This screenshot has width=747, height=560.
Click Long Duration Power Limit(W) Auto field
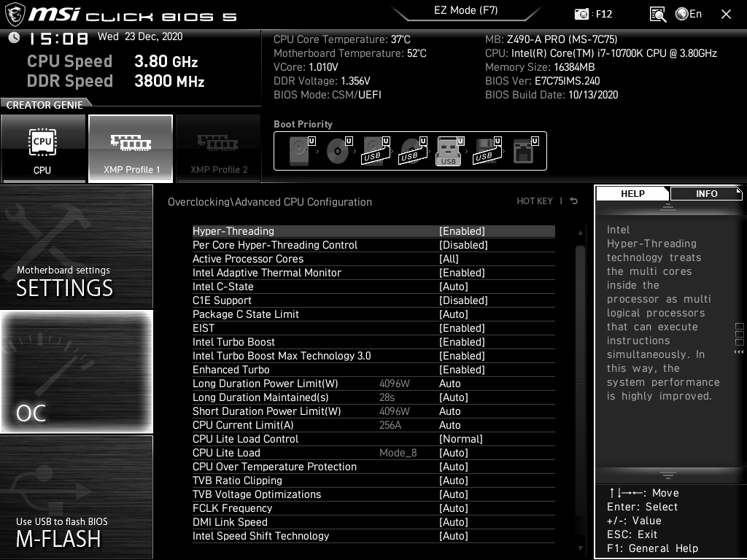click(449, 384)
